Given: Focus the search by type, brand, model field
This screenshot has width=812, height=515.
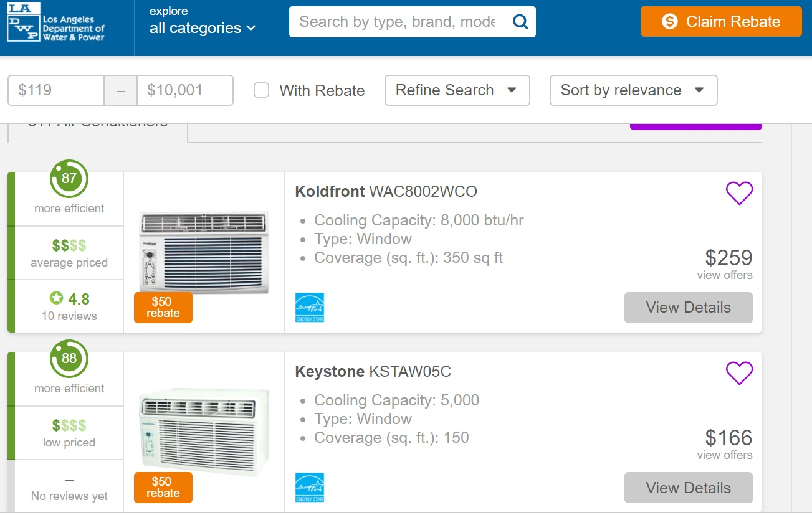Looking at the screenshot, I should point(399,22).
